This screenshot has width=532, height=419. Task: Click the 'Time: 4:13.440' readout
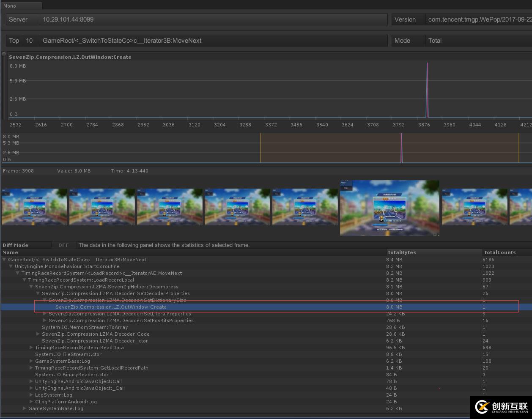pos(130,171)
